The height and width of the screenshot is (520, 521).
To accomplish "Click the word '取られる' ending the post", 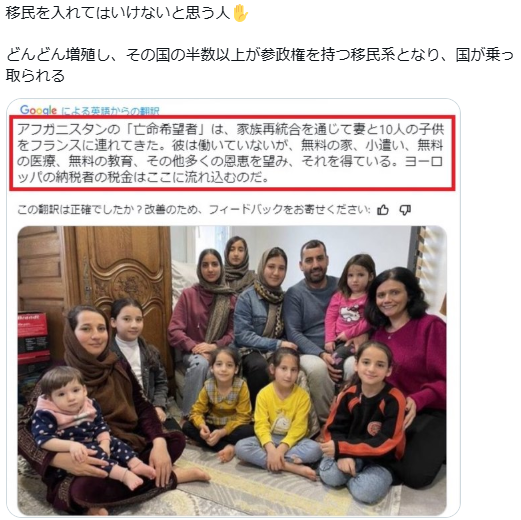I will (35, 76).
